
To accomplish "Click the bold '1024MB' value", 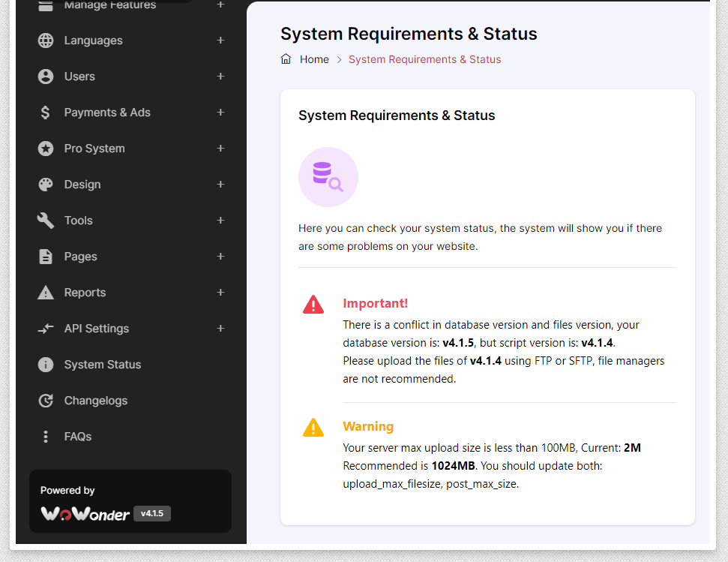I will point(453,466).
